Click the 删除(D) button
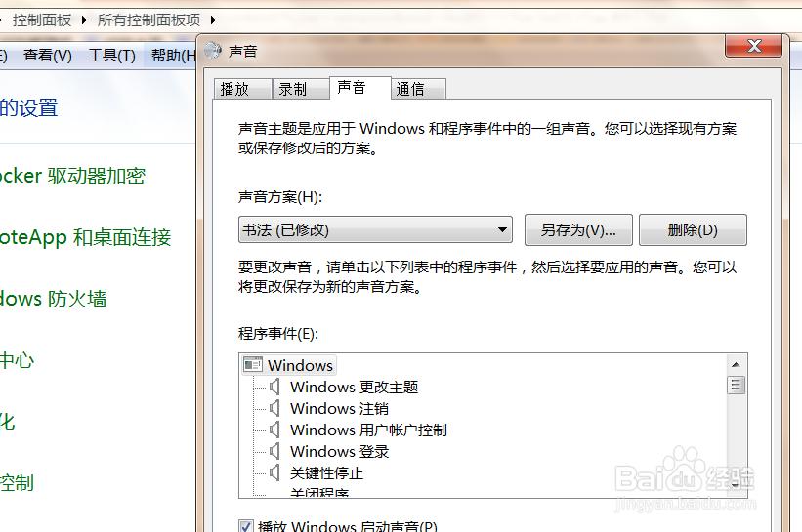The height and width of the screenshot is (532, 802). tap(693, 230)
